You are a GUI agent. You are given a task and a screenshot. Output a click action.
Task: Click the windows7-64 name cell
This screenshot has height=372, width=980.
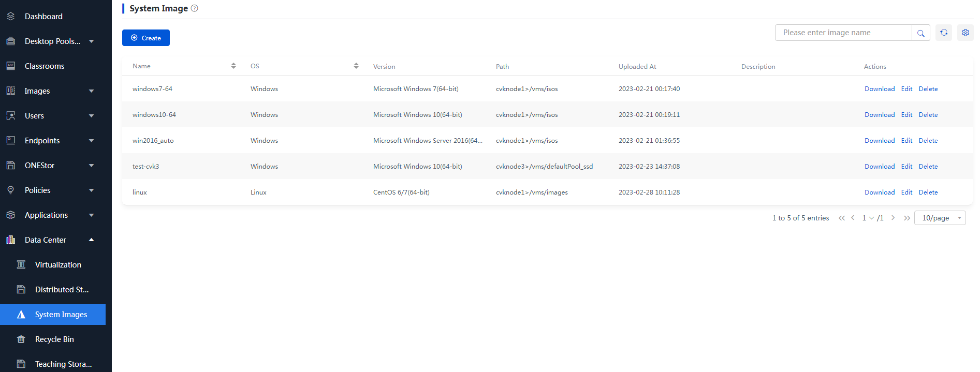152,89
